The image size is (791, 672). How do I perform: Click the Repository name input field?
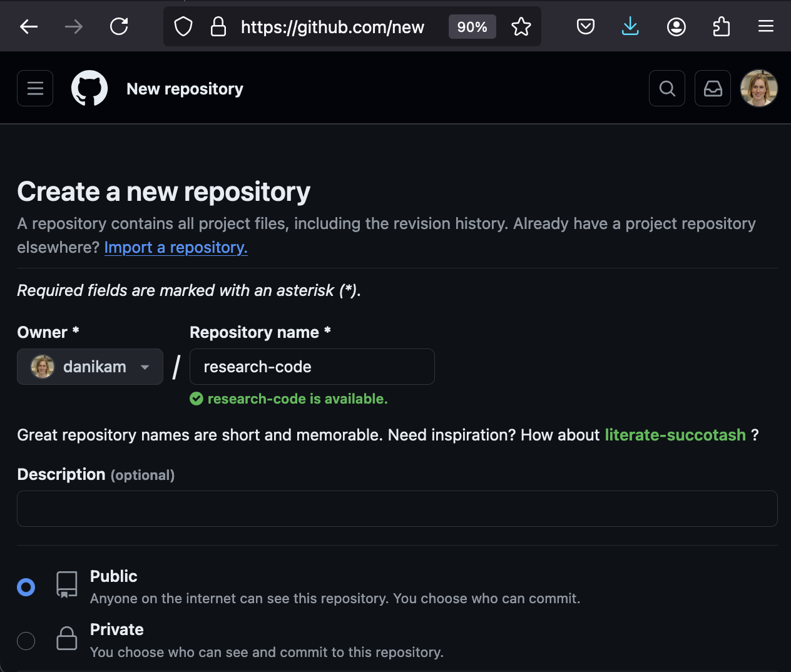point(312,367)
